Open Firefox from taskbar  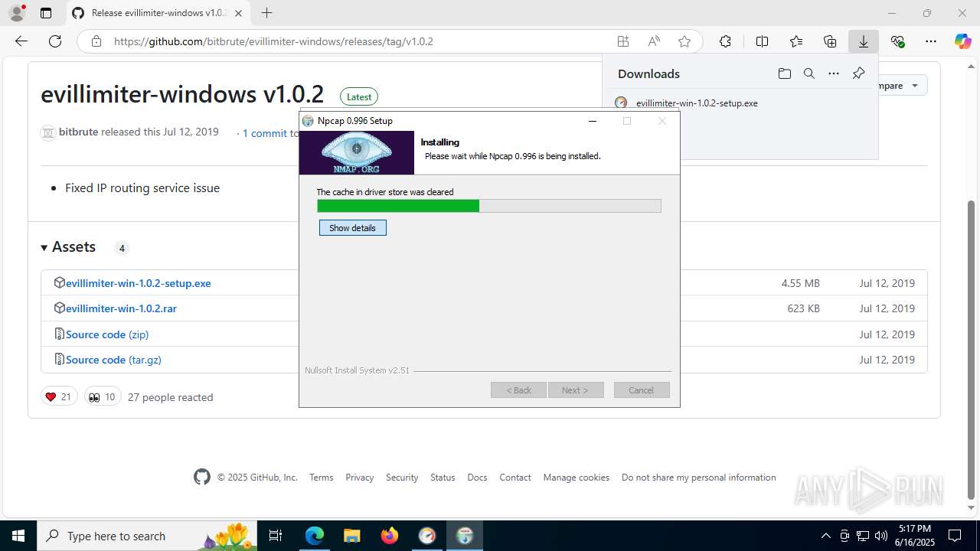point(389,536)
